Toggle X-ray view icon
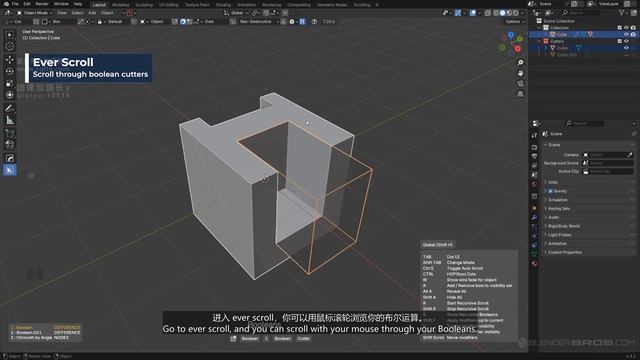640x360 pixels. pyautogui.click(x=488, y=13)
